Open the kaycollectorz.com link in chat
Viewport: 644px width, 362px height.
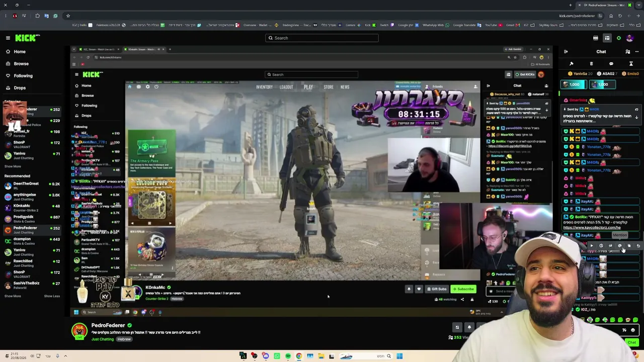pos(592,228)
